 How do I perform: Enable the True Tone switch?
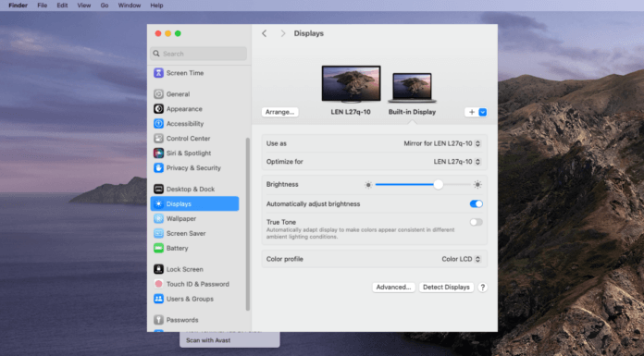(x=476, y=222)
